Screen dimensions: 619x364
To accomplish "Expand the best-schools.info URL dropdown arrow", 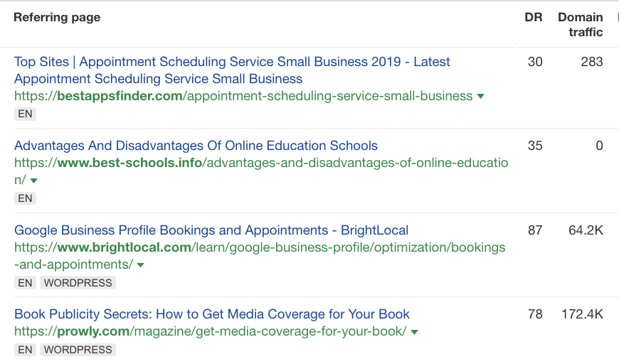I will tap(33, 181).
